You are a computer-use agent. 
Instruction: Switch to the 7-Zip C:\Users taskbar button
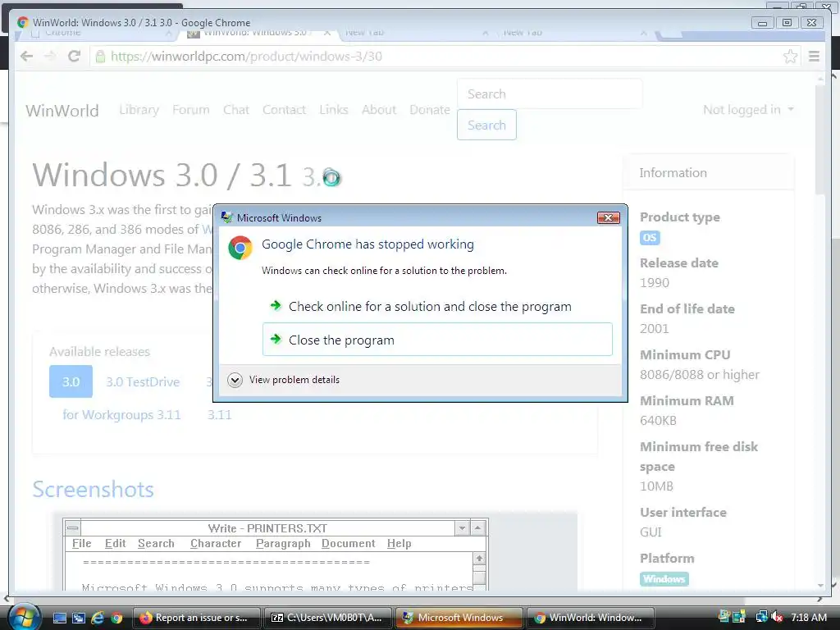pyautogui.click(x=327, y=617)
